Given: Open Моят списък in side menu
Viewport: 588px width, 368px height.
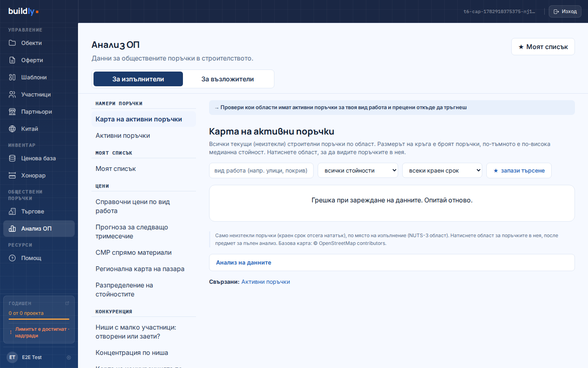Looking at the screenshot, I should [144, 168].
